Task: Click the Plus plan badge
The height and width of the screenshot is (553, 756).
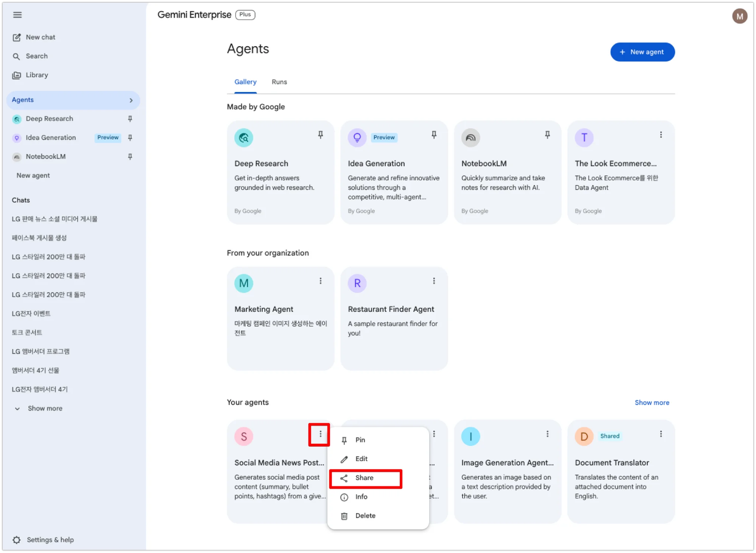Action: 245,15
